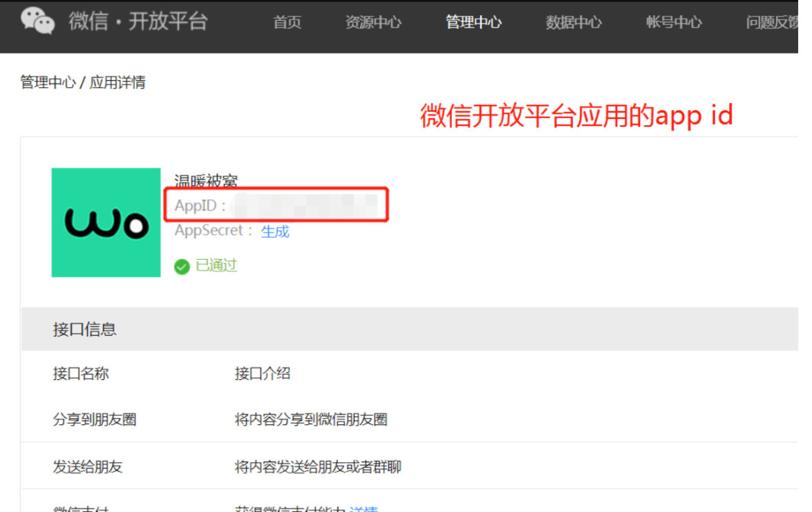
Task: Open 数据中心 from the navigation bar
Action: point(574,22)
